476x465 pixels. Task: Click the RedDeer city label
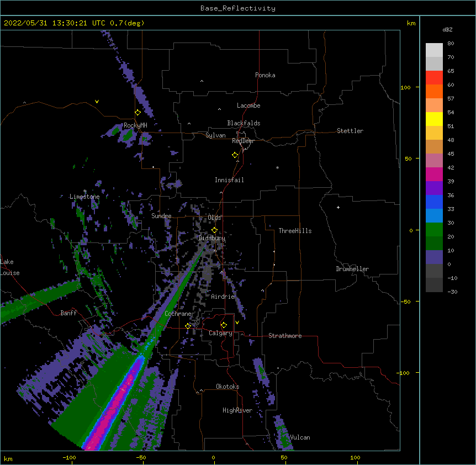243,141
